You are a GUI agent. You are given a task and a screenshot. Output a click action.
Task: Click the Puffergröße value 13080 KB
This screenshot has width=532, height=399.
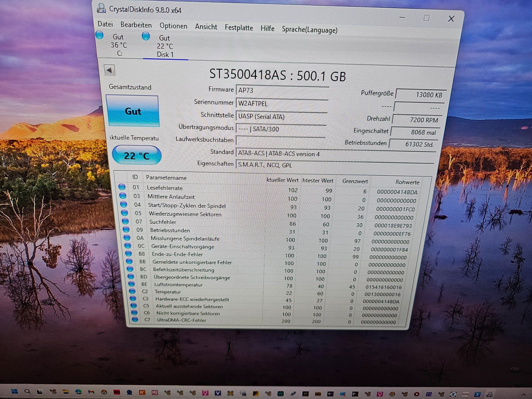[421, 95]
